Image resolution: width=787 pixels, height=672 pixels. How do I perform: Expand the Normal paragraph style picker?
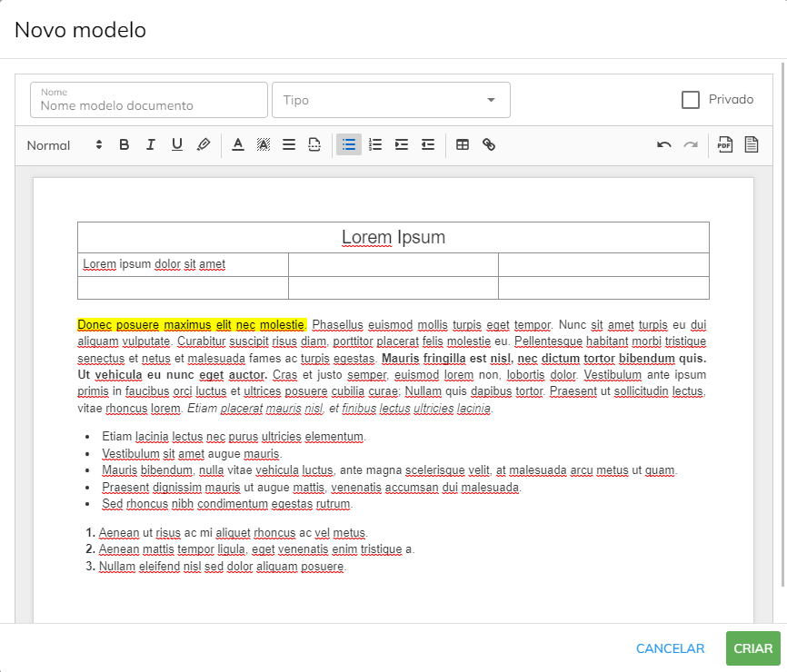coord(65,145)
